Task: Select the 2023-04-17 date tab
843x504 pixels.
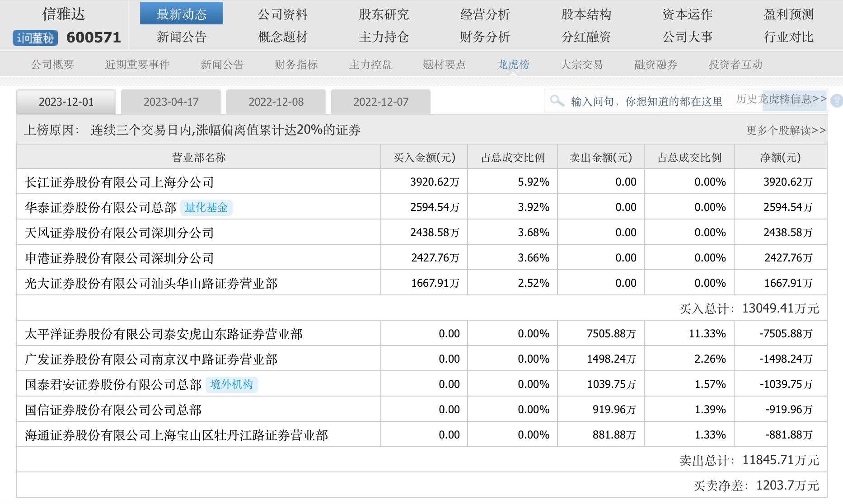Action: click(x=171, y=102)
